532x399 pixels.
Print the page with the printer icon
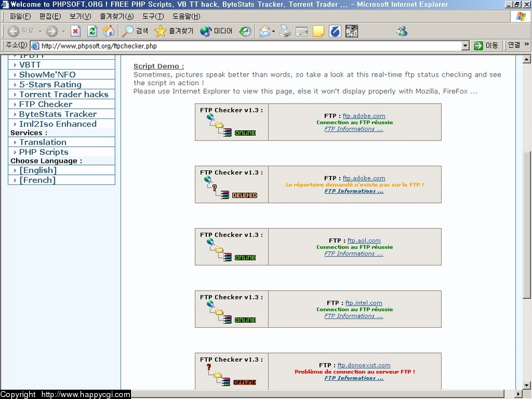(285, 31)
